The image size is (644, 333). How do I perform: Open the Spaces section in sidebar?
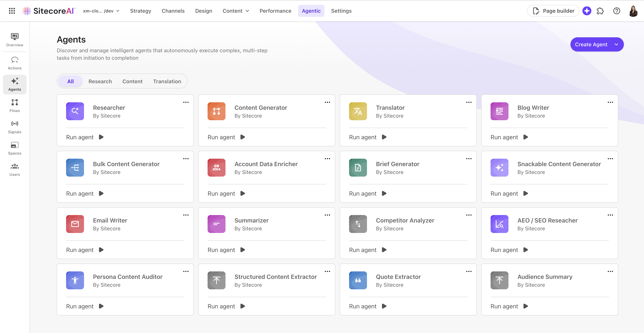15,148
